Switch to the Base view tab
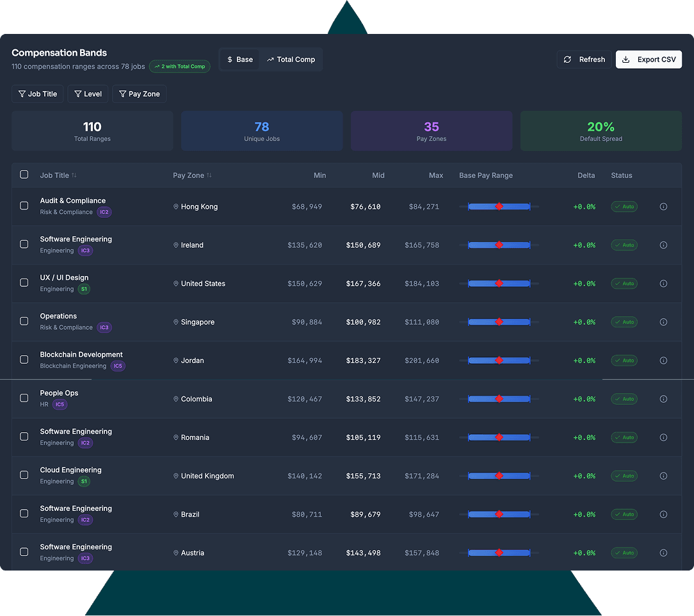The image size is (694, 616). [239, 59]
